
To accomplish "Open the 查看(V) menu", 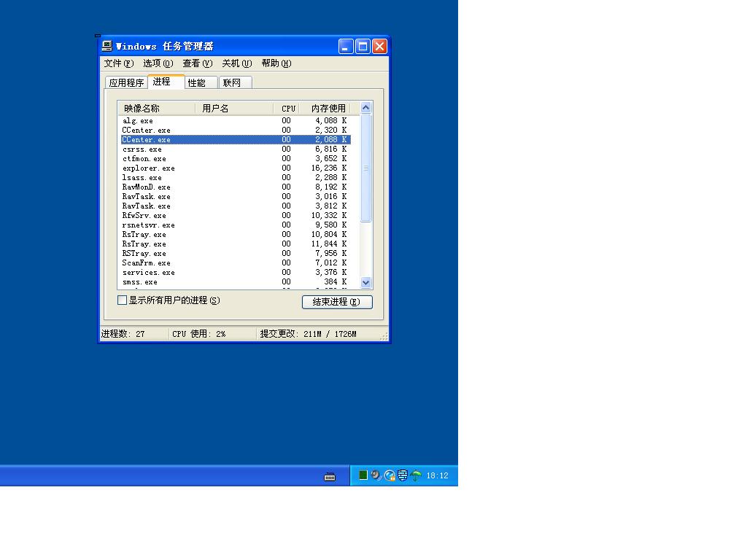I will [x=197, y=63].
